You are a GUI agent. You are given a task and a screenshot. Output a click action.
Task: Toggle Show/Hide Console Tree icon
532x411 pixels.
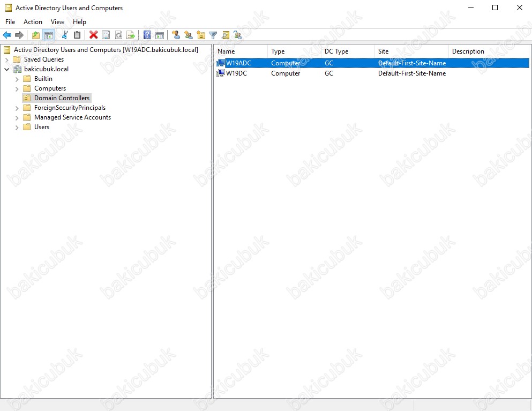click(49, 35)
